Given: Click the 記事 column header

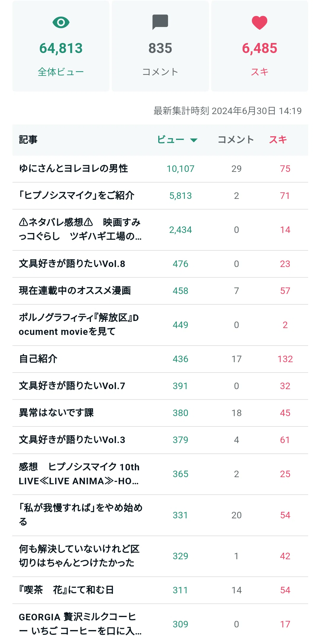Looking at the screenshot, I should pos(28,140).
